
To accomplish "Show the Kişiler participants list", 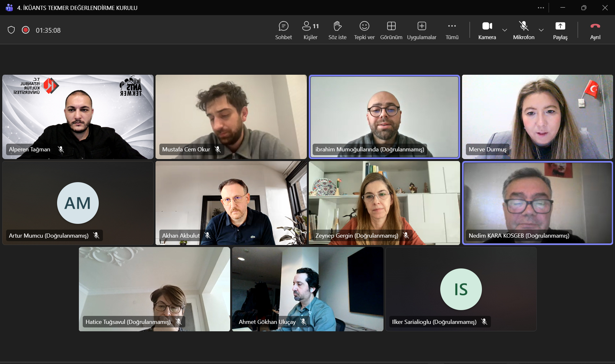I will pyautogui.click(x=310, y=30).
